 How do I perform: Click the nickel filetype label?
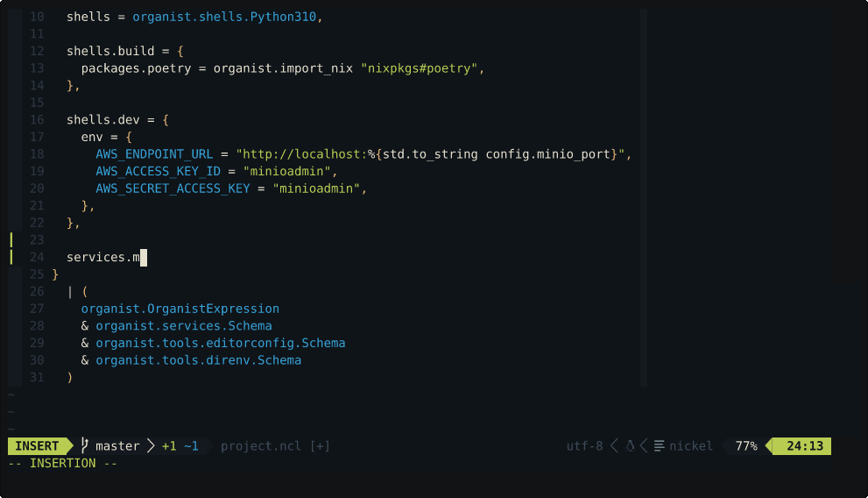691,446
